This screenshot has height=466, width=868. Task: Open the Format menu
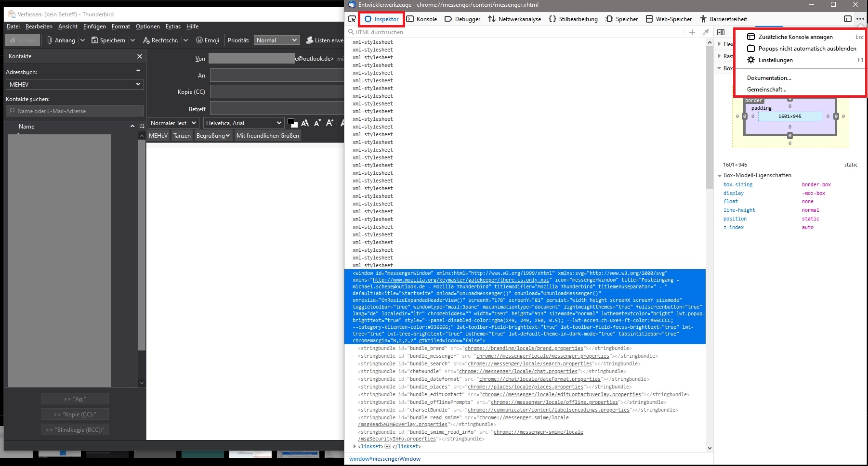click(121, 26)
